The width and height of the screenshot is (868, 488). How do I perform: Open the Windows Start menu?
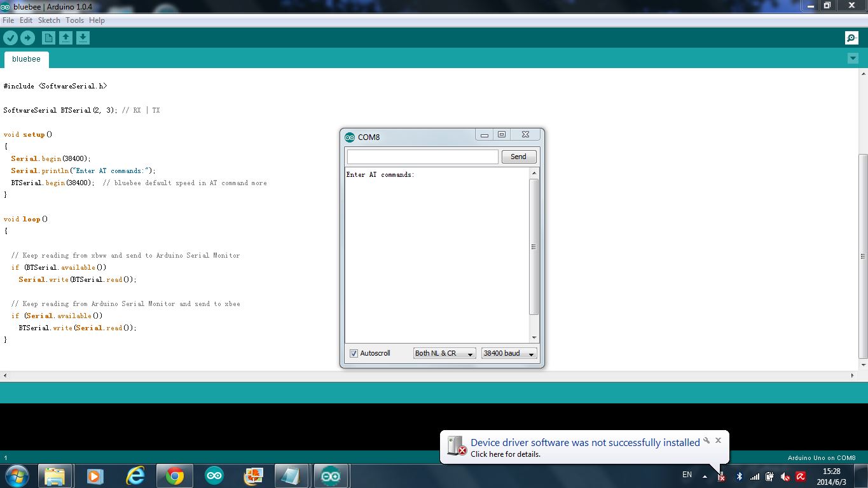(x=17, y=476)
